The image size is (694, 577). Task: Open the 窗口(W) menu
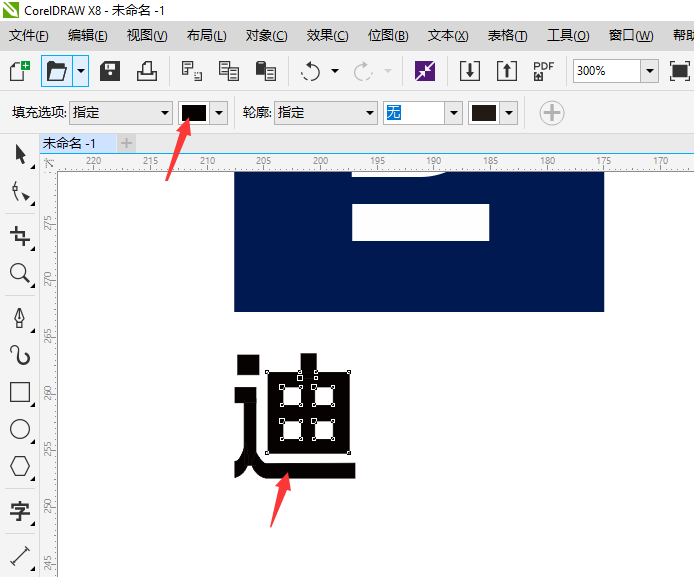631,35
